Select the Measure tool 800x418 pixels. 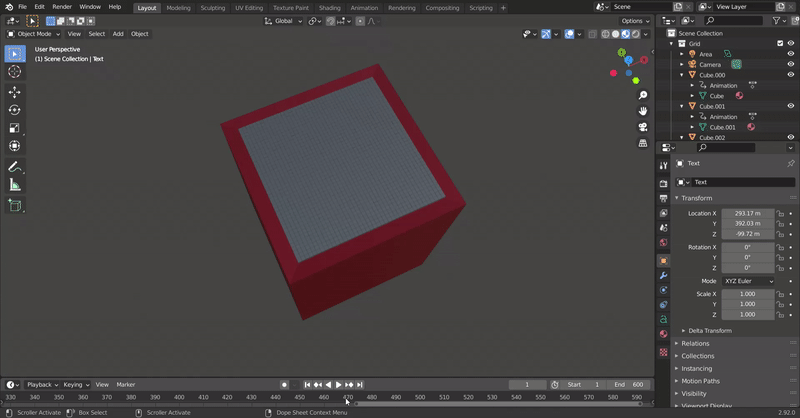coord(14,185)
